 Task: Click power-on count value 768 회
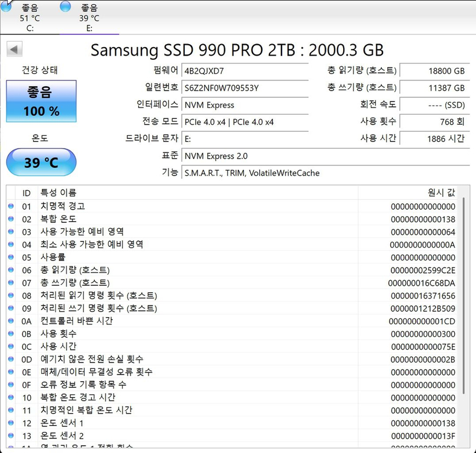click(x=434, y=122)
